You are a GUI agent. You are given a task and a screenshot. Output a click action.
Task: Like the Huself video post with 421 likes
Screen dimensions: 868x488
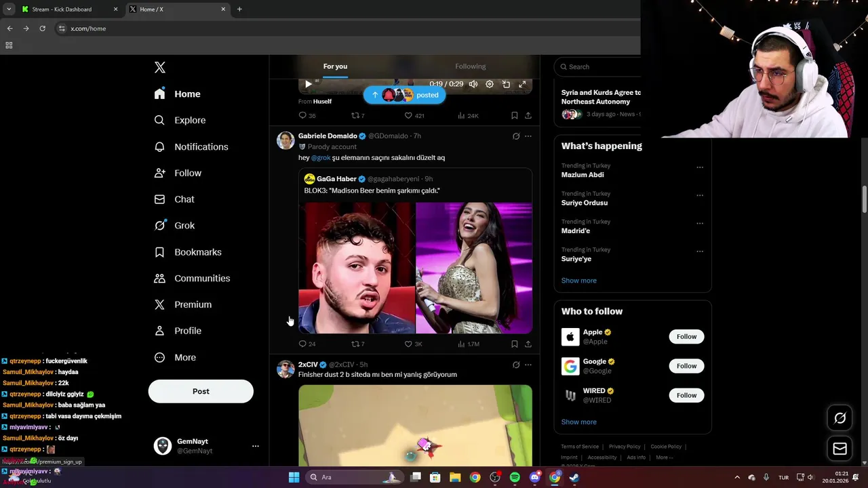[x=414, y=115]
